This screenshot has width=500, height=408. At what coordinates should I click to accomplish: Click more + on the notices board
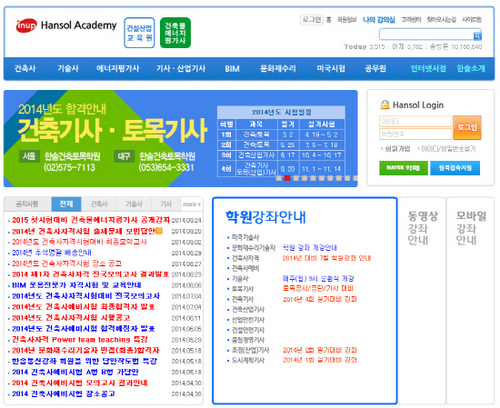pyautogui.click(x=192, y=204)
